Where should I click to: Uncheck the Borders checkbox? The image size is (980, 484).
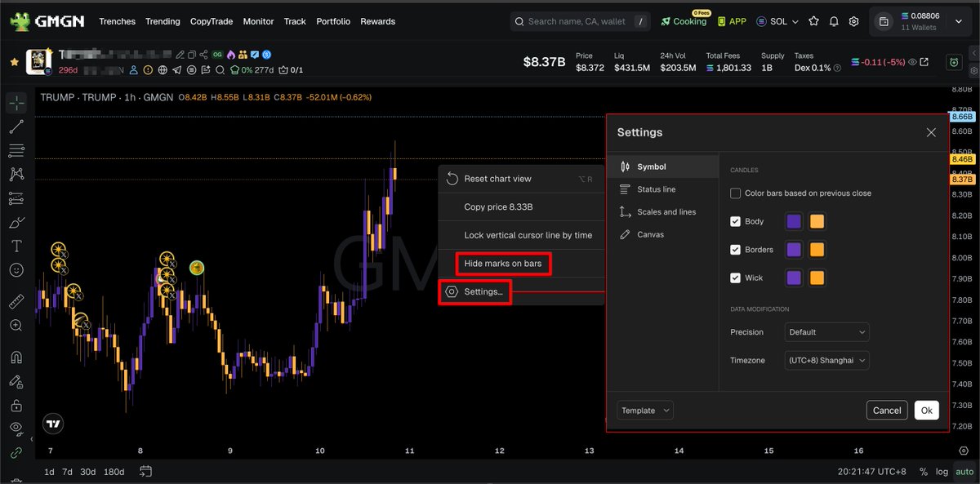coord(736,250)
